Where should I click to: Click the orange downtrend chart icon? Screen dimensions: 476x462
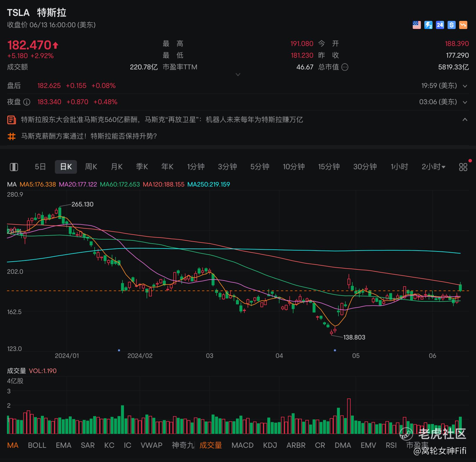463,25
